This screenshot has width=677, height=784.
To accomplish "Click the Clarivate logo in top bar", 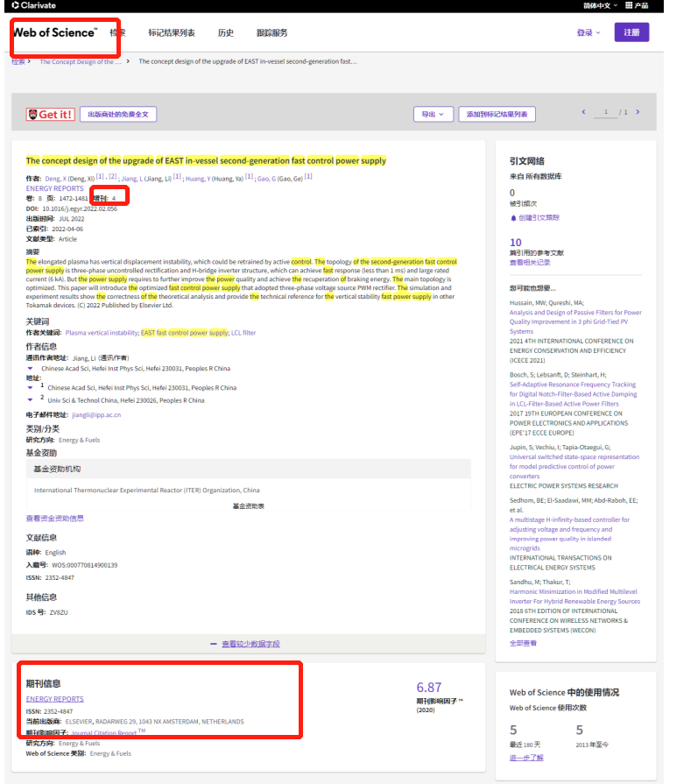I will click(33, 5).
